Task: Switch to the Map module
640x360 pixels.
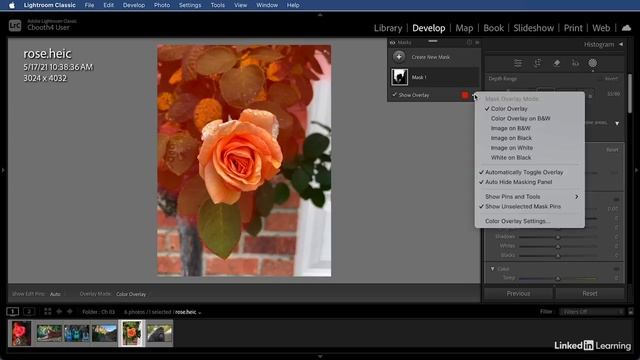Action: (464, 28)
